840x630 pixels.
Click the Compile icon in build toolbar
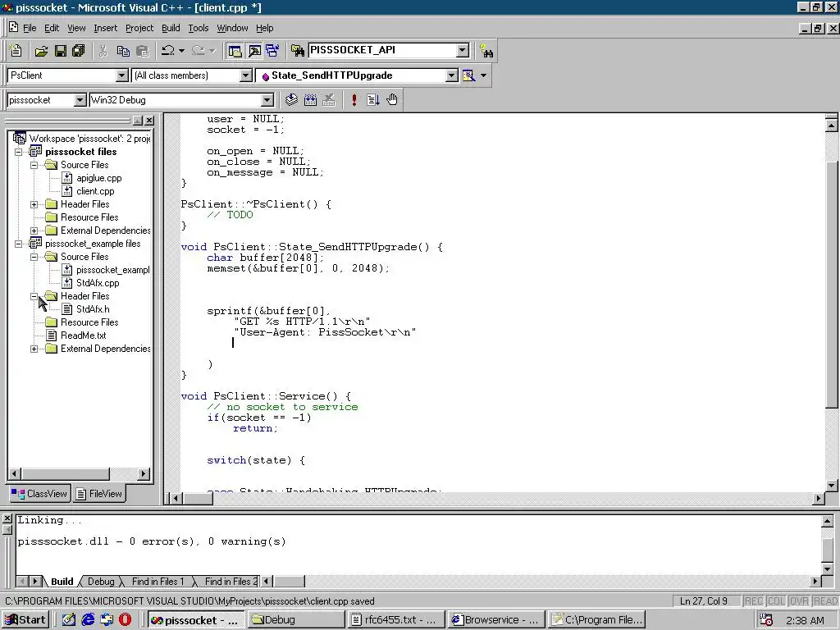point(291,99)
